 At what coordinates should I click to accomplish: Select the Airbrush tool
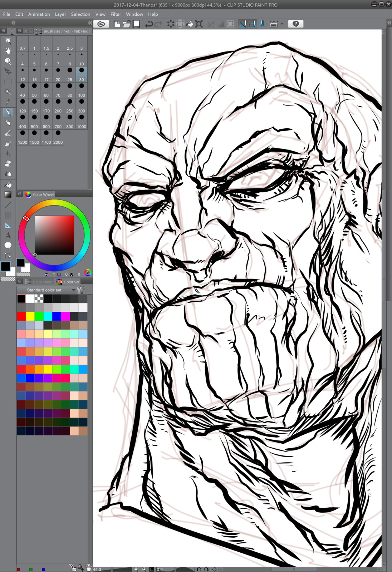click(8, 143)
